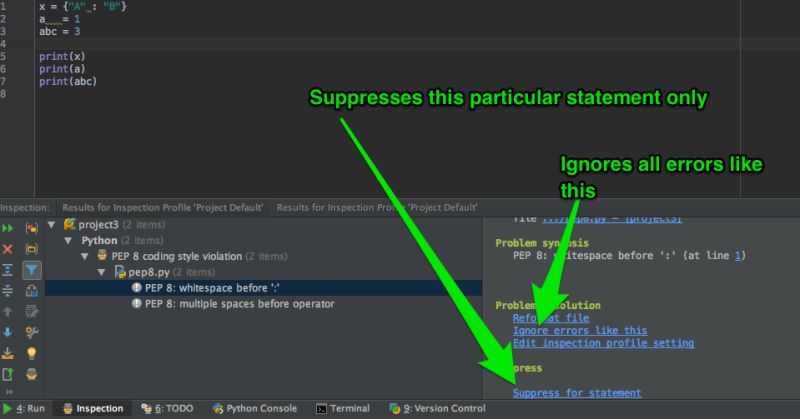Image resolution: width=800 pixels, height=419 pixels.
Task: Click on 'abc = 3' code line
Action: pos(60,32)
